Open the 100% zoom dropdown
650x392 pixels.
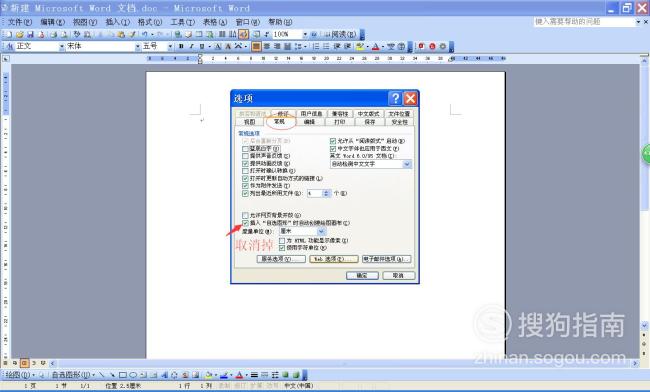point(305,34)
